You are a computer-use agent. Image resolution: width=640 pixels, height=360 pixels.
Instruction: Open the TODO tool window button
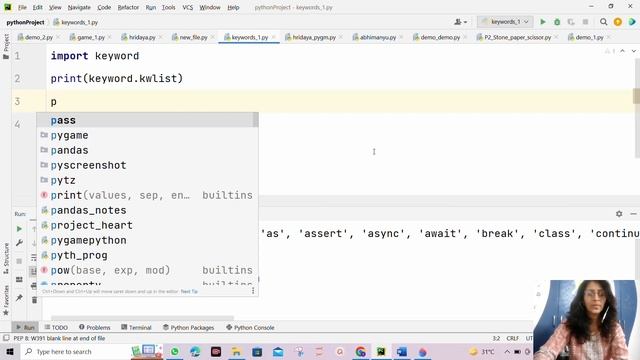coord(56,327)
